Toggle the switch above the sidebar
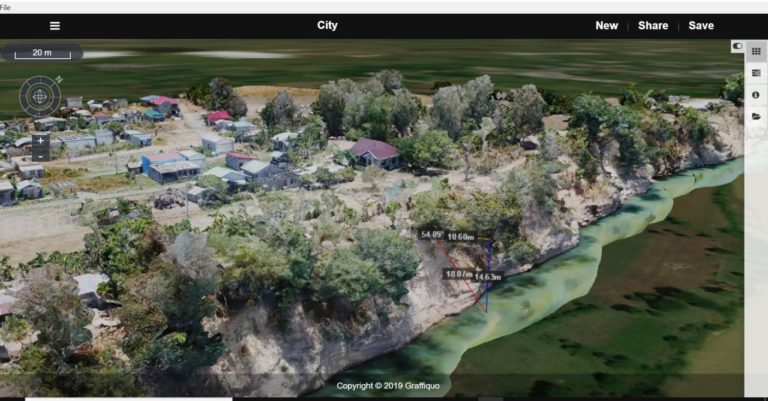Screen dimensions: 768x401 738,45
